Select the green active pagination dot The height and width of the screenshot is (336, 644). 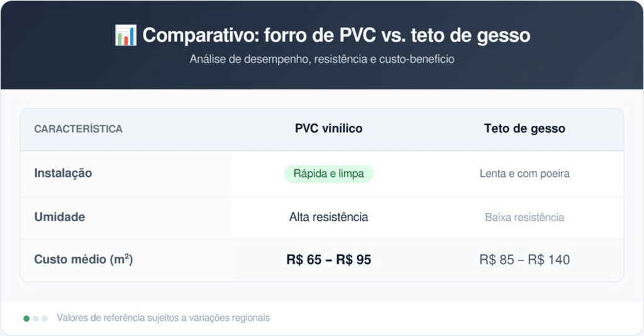(x=26, y=318)
